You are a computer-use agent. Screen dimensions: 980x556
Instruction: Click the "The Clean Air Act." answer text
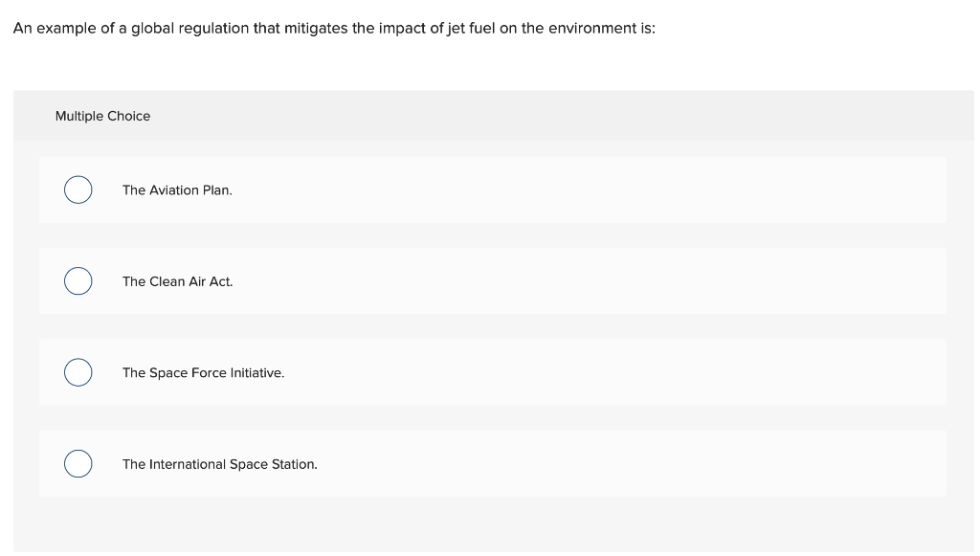pos(177,281)
